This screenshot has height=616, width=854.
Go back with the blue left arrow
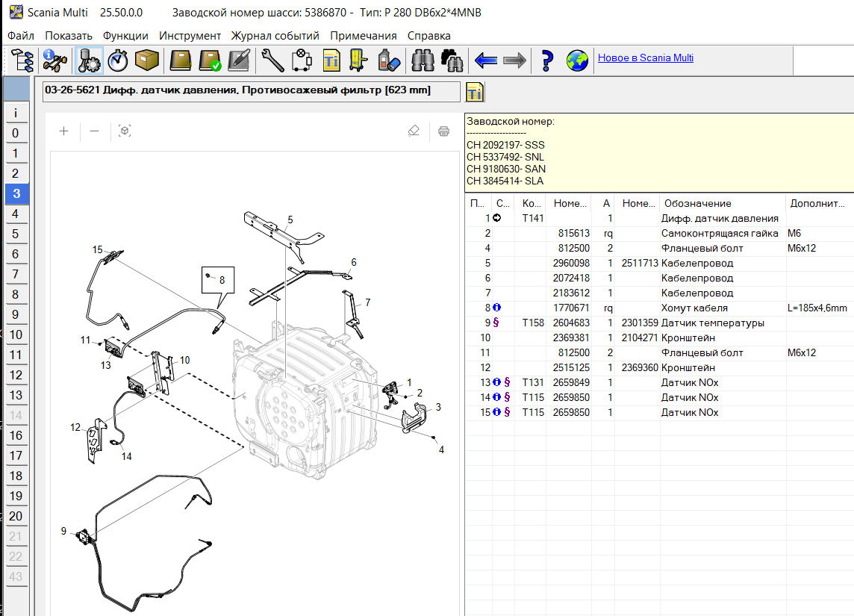(486, 60)
